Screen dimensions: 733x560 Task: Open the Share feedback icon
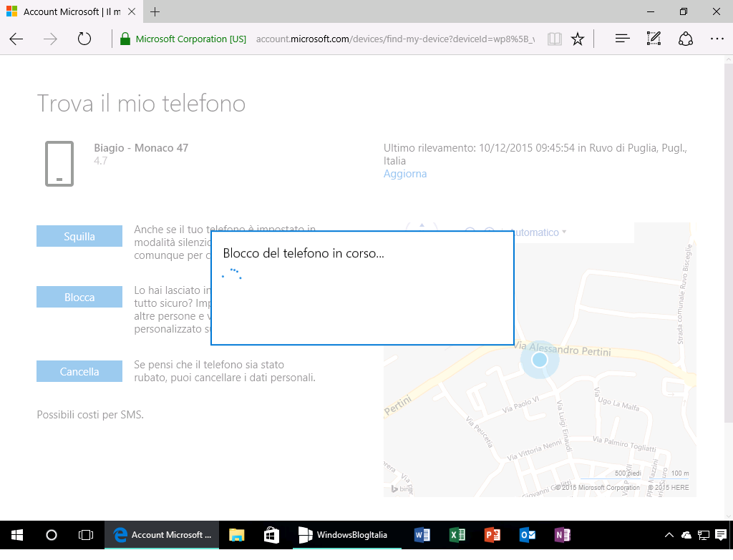click(685, 39)
